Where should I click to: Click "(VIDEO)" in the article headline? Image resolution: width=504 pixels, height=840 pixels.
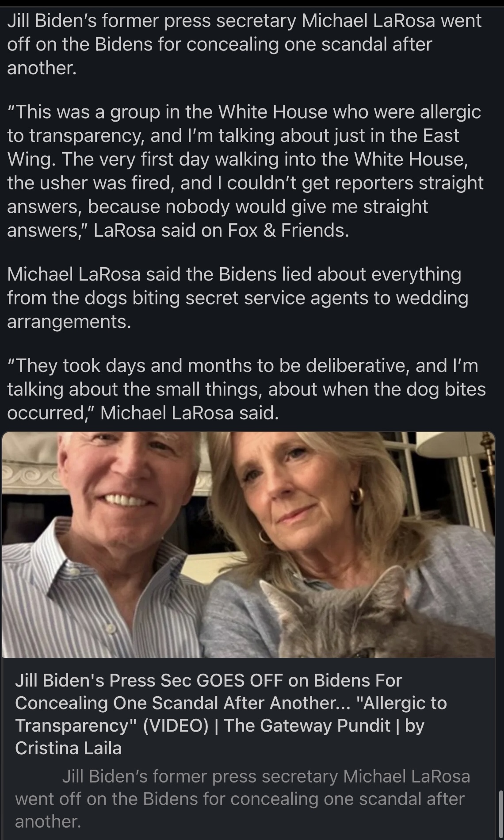pos(176,725)
